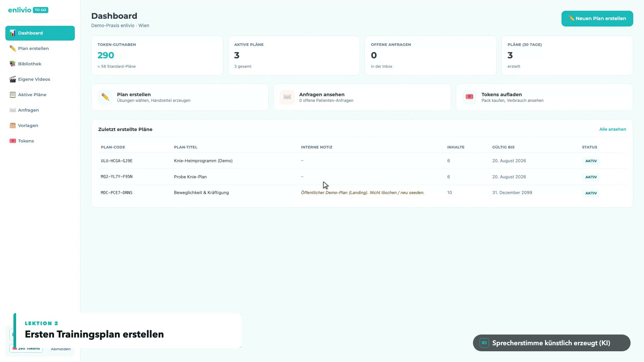Click AKTIV status of Probe Knie-Plan row
This screenshot has height=362, width=644.
tap(591, 177)
